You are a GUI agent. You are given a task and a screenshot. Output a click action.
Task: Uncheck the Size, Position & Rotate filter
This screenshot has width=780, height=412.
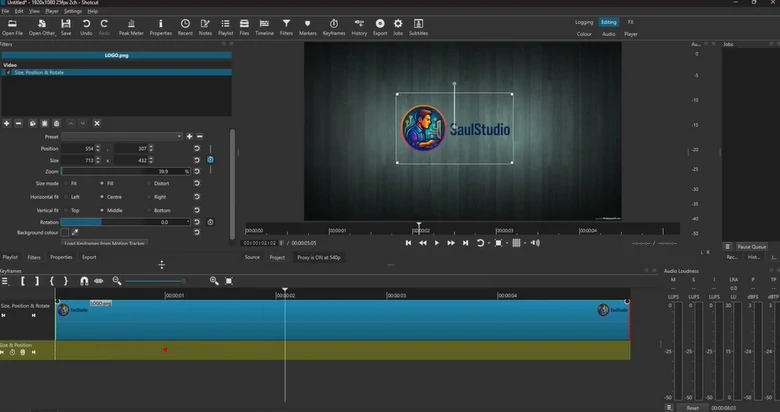click(8, 73)
